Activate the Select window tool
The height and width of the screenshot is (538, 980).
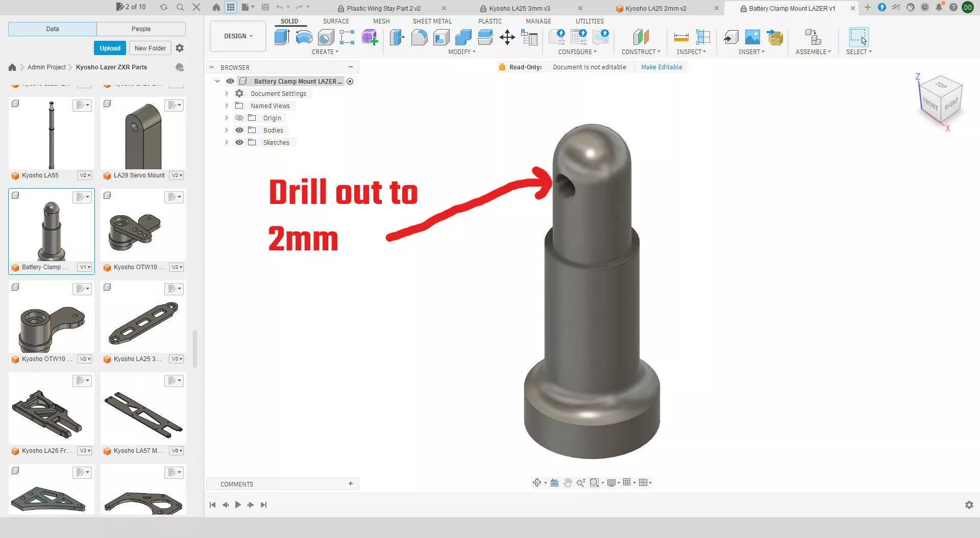(859, 37)
